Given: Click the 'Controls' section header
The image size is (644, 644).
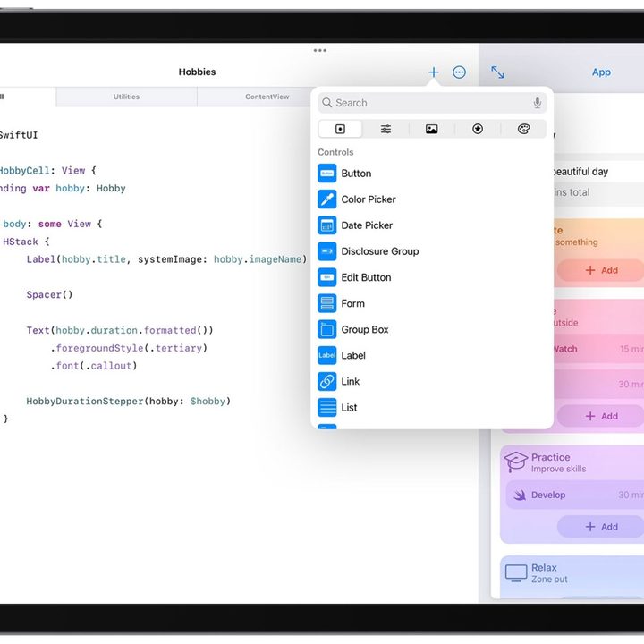Looking at the screenshot, I should (335, 152).
